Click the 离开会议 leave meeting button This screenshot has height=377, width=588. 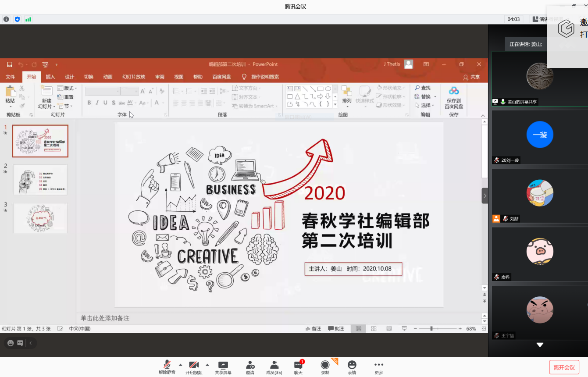click(x=564, y=367)
